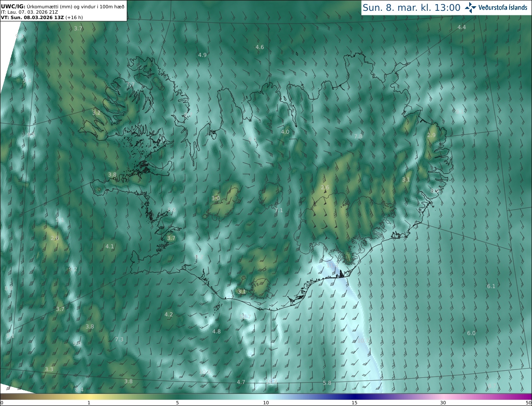The height and width of the screenshot is (406, 532).
Task: Click the 0 label on the color scale
Action: 1,403
